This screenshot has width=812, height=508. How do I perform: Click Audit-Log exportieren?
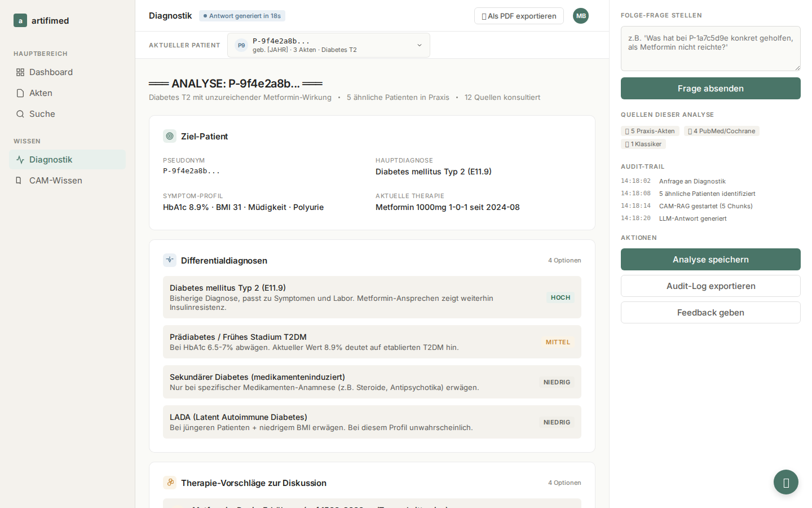tap(710, 286)
